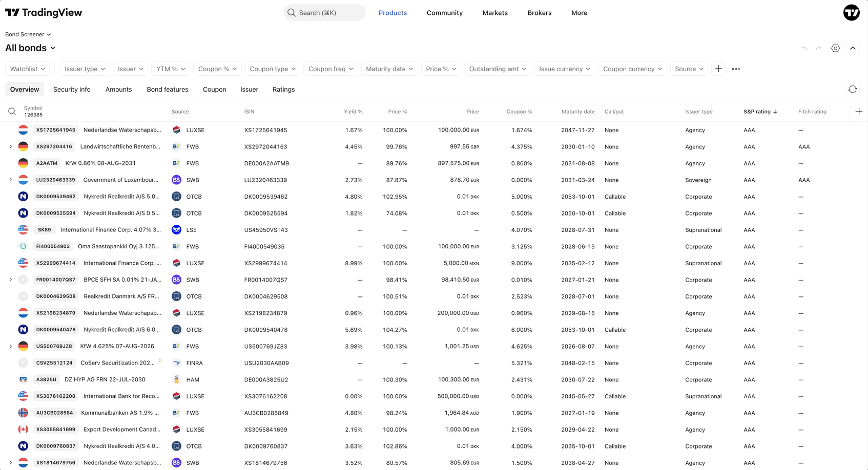Open the All bonds screen selector
The width and height of the screenshot is (868, 470).
30,48
